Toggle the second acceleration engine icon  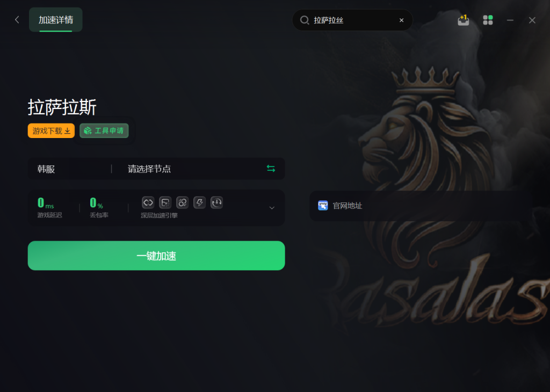tap(165, 202)
